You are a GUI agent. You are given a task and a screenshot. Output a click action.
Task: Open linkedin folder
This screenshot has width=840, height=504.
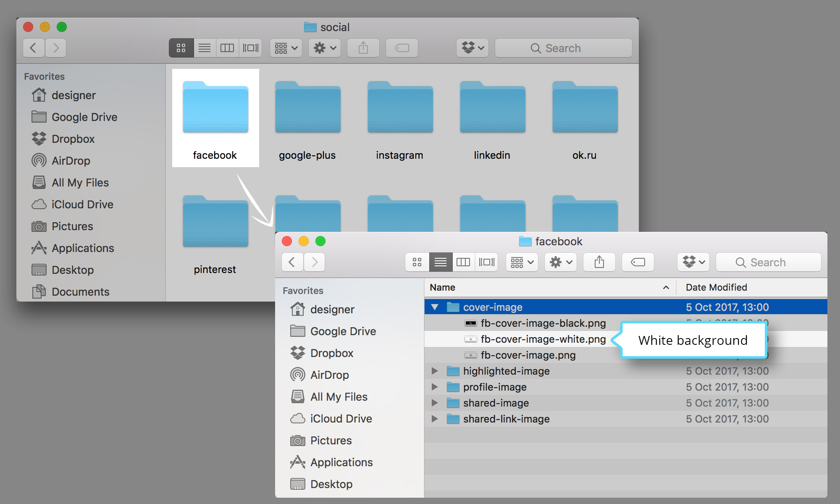point(493,120)
